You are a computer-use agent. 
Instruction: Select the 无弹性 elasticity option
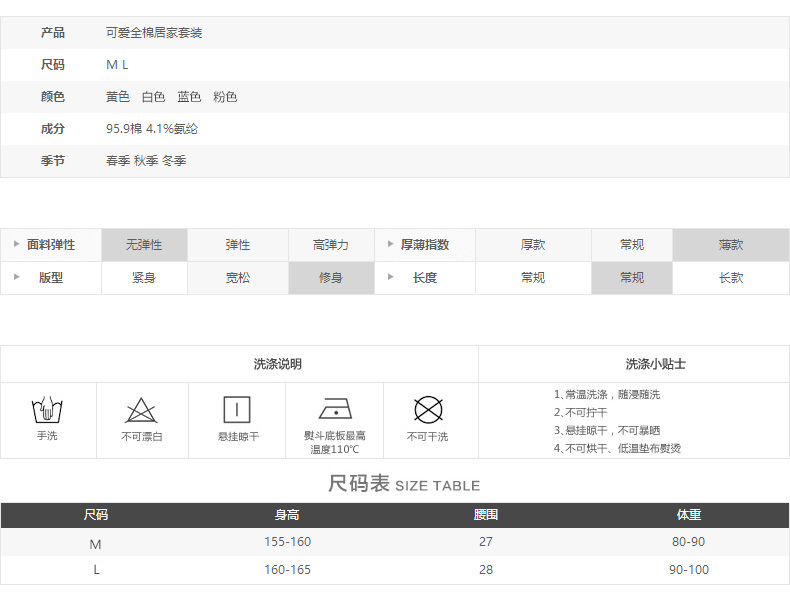144,245
